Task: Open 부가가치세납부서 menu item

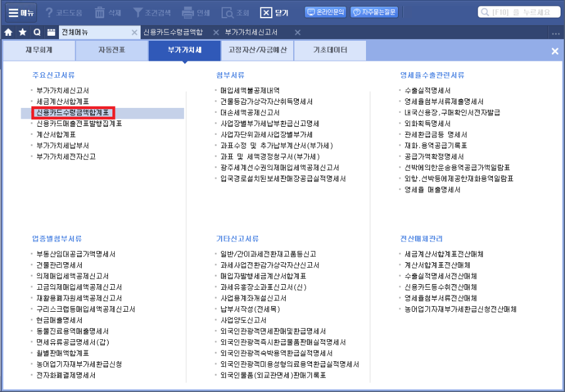Action: coord(63,146)
